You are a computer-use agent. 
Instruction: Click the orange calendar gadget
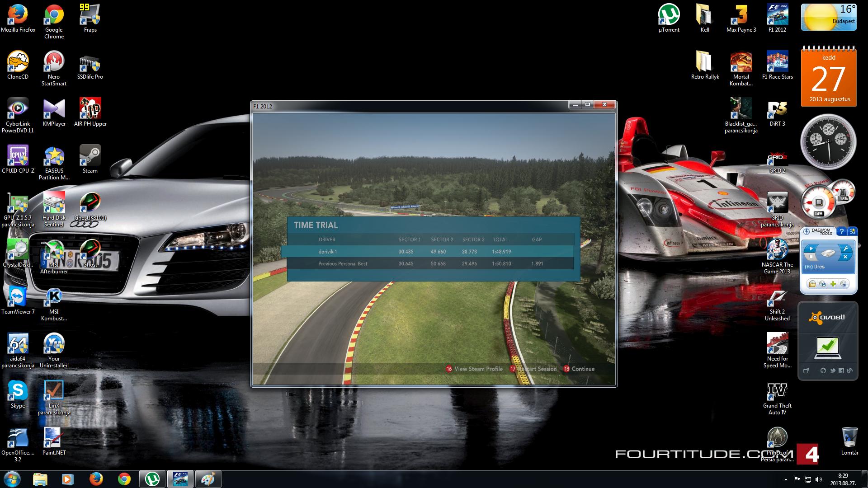pos(829,77)
